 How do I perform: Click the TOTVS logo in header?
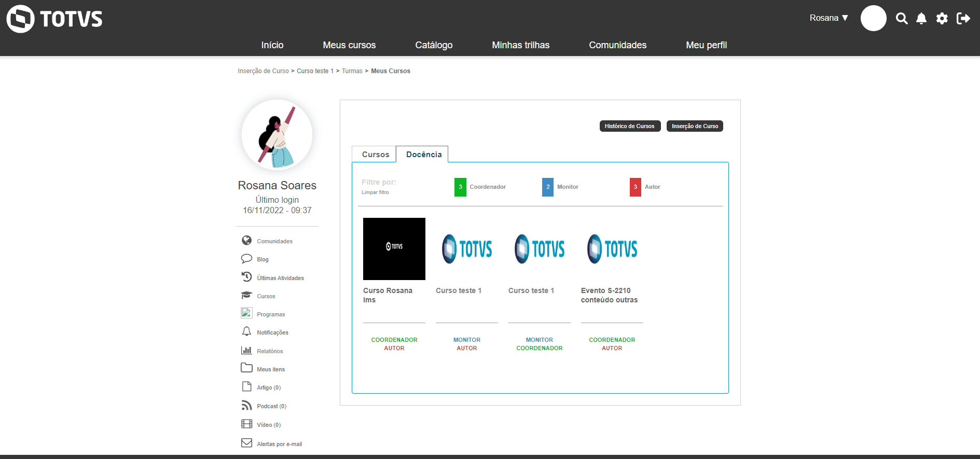[x=54, y=19]
